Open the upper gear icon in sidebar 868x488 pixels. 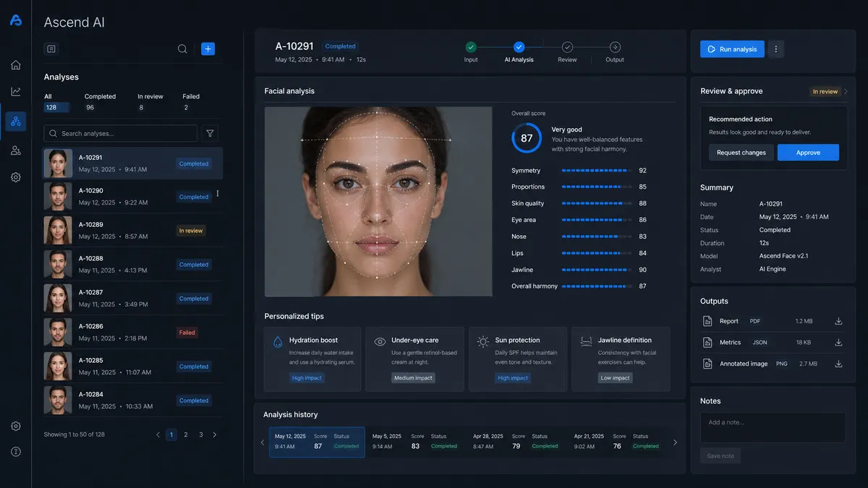click(x=16, y=177)
